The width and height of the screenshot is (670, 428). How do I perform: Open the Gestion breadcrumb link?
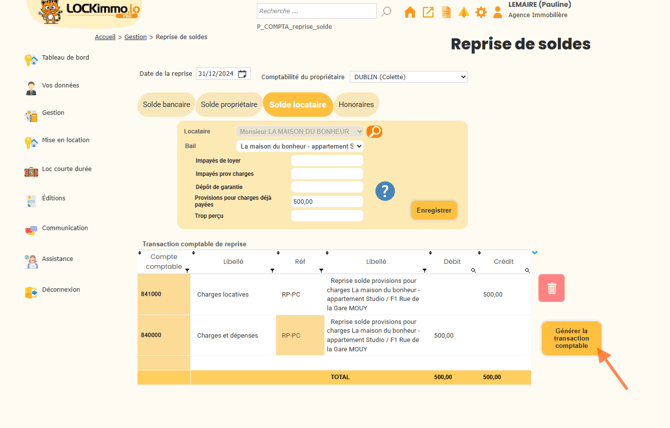click(x=135, y=37)
